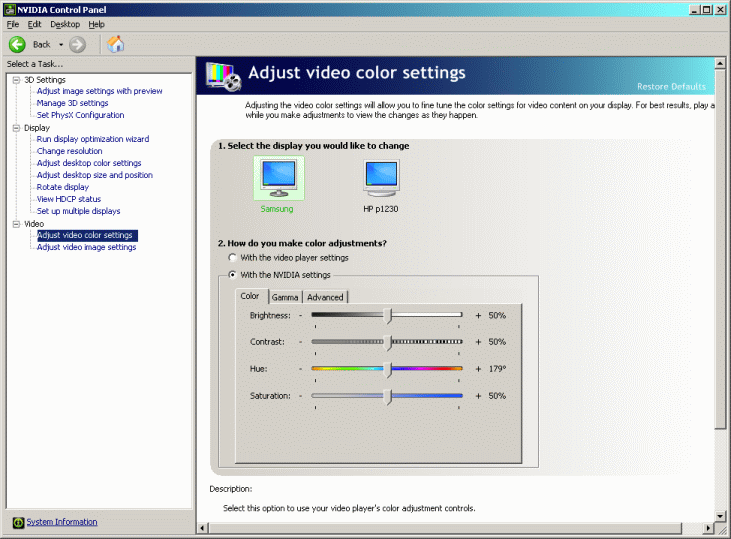This screenshot has height=539, width=731.
Task: Open Adjust video image settings
Action: [x=86, y=247]
